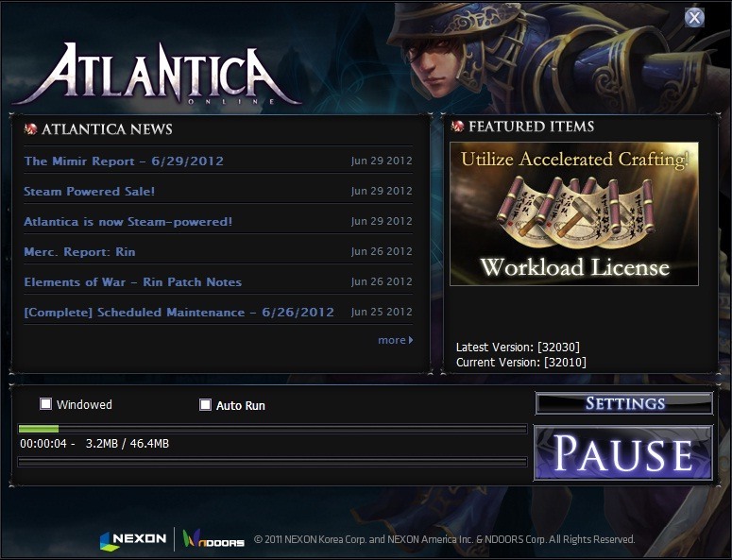Click the Jun 25 2012 date entry
Viewport: 732px width, 560px height.
[382, 312]
